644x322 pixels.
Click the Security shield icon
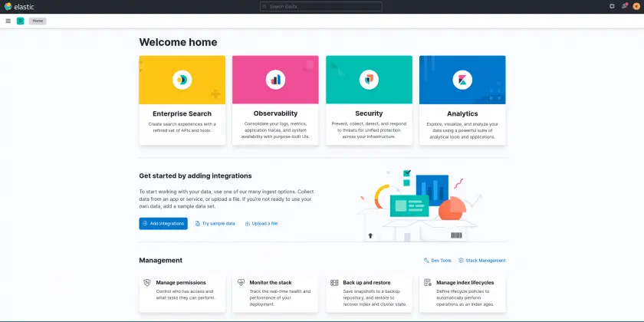(369, 79)
